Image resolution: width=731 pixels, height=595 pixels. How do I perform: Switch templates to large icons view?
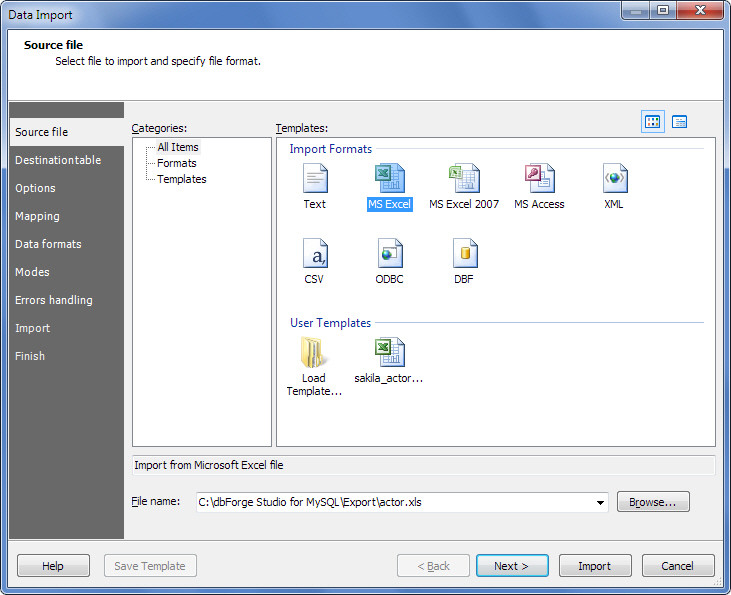tap(653, 122)
